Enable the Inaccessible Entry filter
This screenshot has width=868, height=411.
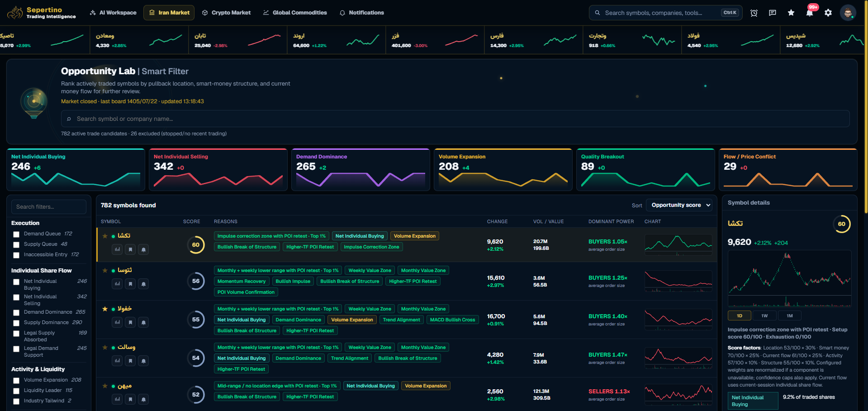(x=16, y=255)
